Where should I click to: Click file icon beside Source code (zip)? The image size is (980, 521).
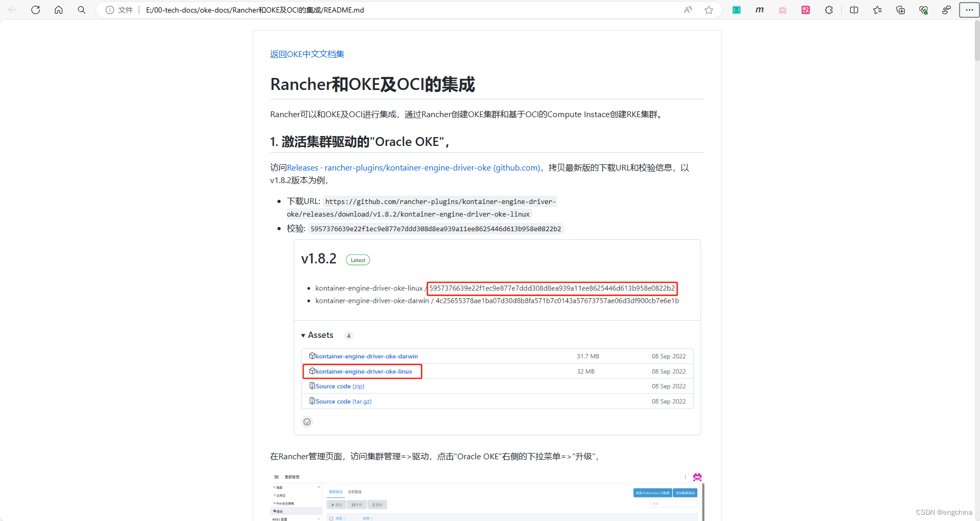pyautogui.click(x=312, y=386)
